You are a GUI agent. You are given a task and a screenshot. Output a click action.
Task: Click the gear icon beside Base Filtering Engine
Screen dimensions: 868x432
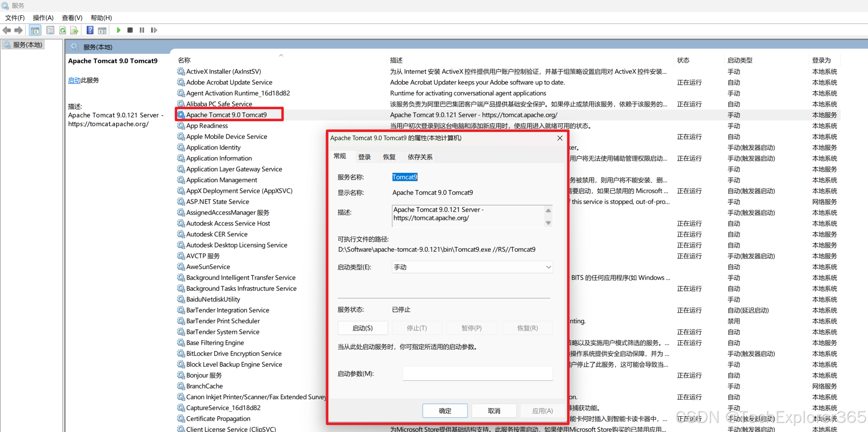tap(181, 343)
